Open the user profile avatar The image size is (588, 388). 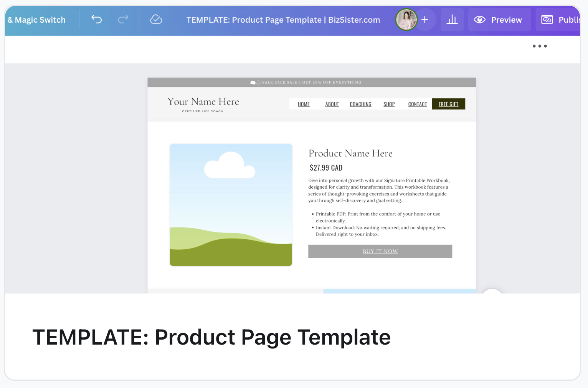pos(406,20)
